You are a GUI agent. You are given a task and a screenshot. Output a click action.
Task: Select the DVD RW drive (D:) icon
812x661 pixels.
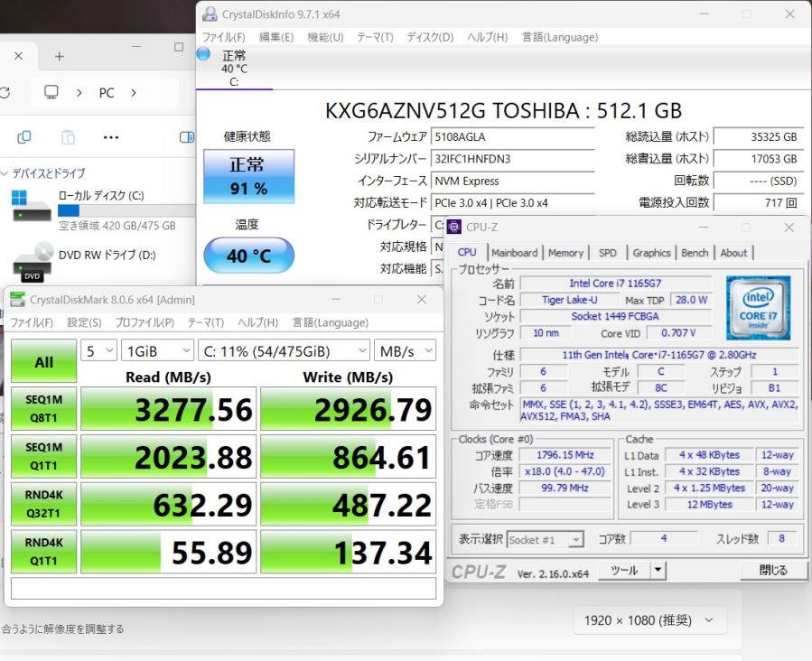click(33, 263)
